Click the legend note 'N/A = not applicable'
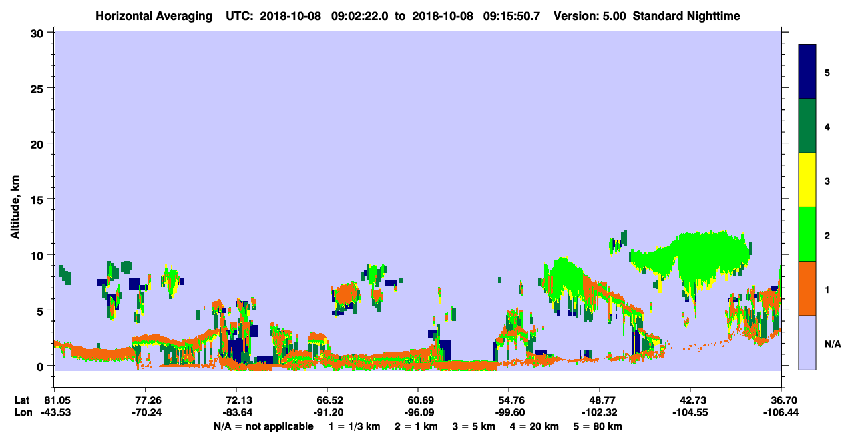 pos(264,426)
